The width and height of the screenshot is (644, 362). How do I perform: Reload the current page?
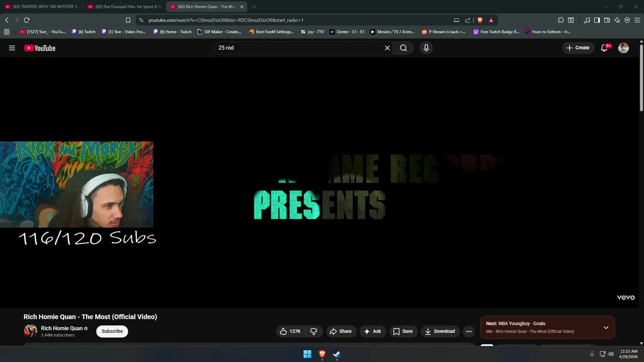[x=27, y=20]
